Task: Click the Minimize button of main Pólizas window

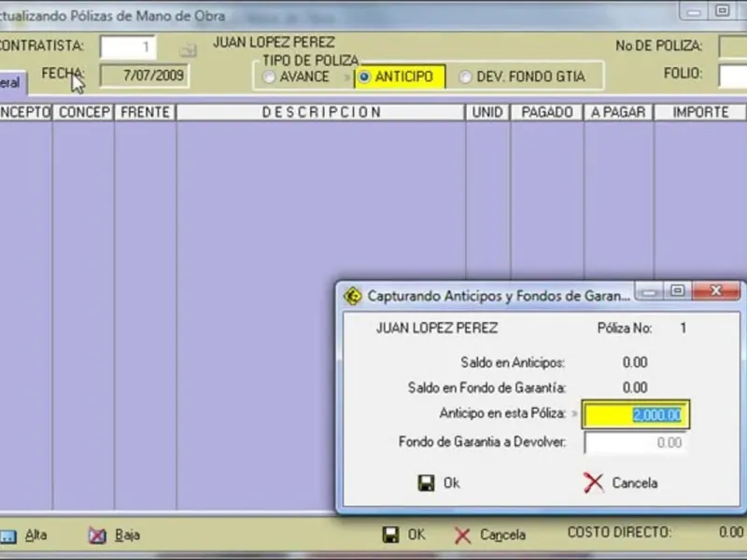Action: point(694,11)
